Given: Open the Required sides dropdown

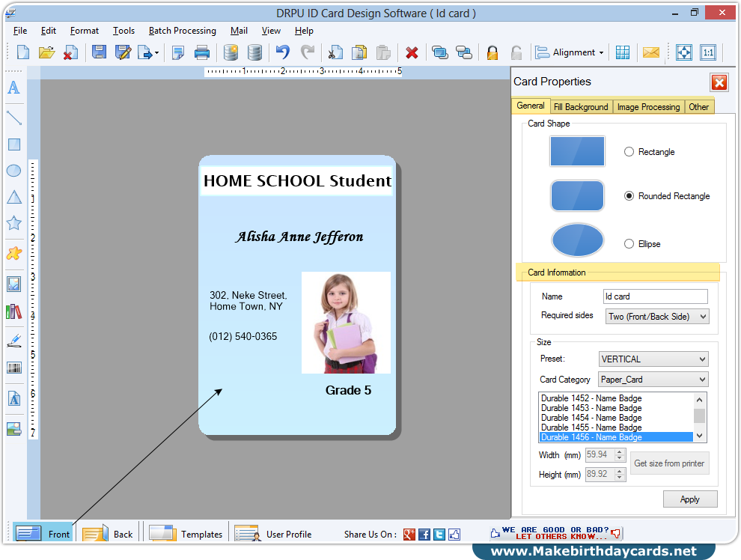Looking at the screenshot, I should [657, 317].
